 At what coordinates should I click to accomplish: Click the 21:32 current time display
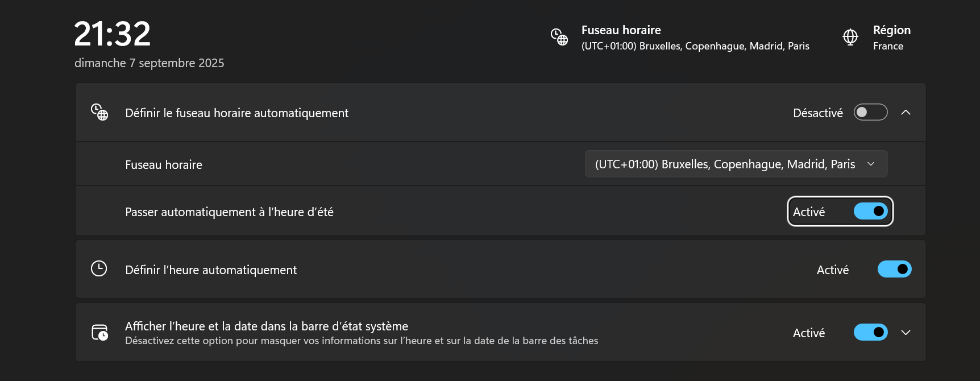coord(113,34)
